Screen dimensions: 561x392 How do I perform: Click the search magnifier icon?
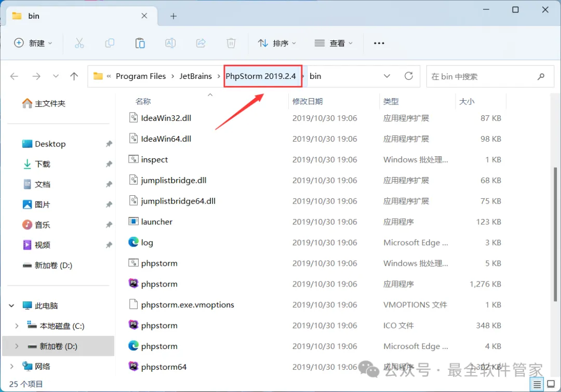point(541,76)
